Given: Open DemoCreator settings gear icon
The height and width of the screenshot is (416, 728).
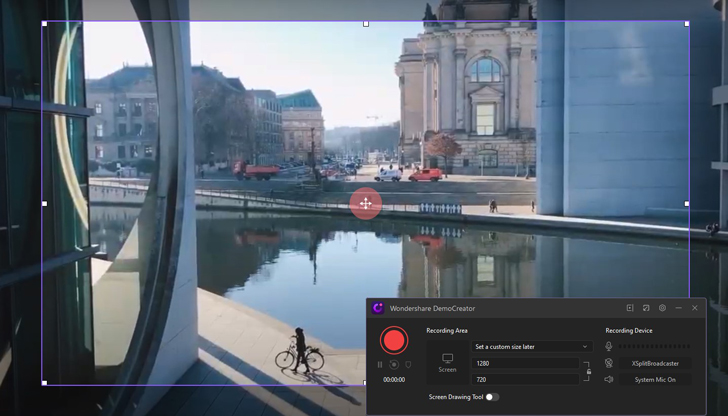Looking at the screenshot, I should (x=663, y=308).
